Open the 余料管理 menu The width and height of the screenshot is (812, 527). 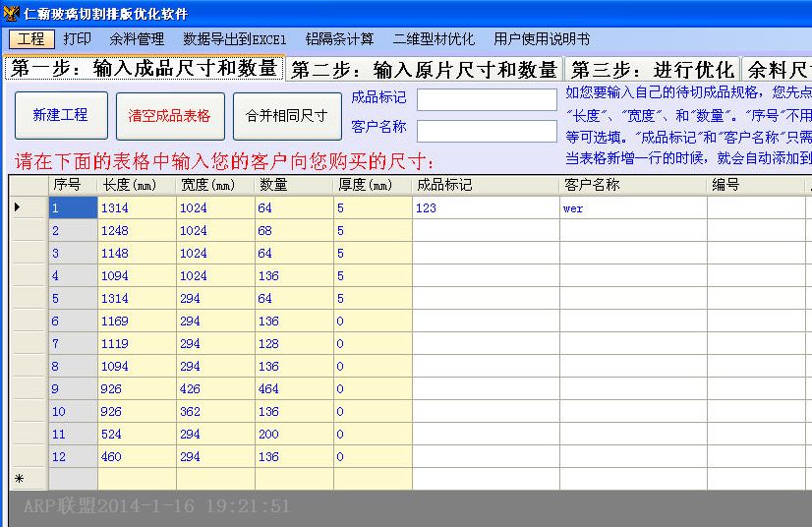point(137,39)
